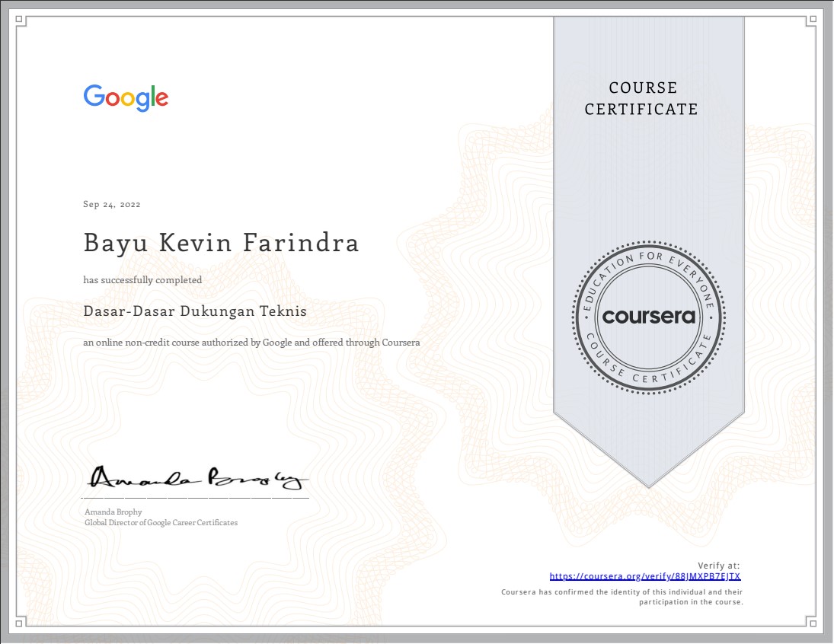Click the Coursera identity confirmation note

coord(622,597)
